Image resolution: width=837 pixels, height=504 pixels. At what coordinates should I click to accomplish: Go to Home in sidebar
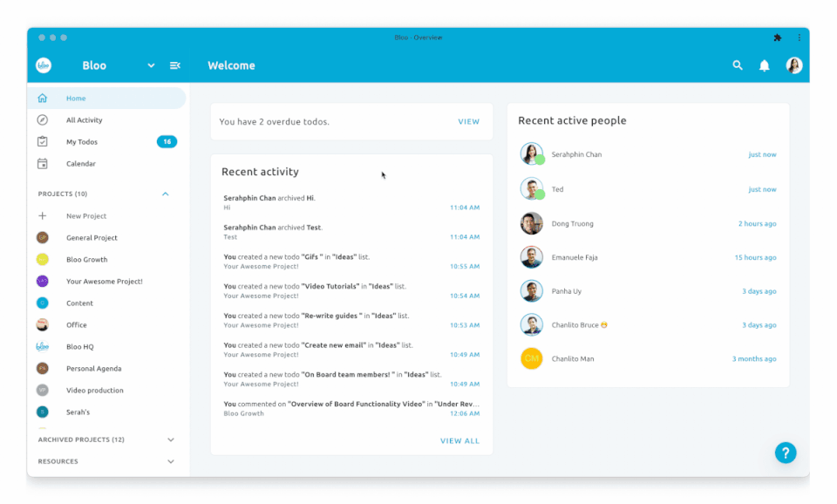pos(106,99)
